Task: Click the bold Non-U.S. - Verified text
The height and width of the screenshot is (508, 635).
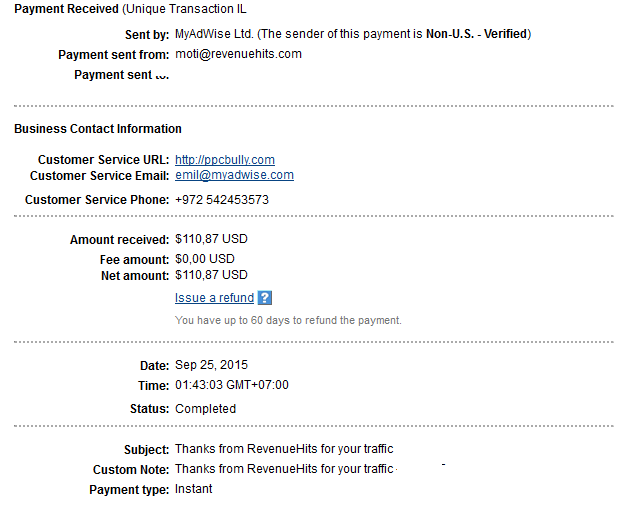Action: click(x=476, y=34)
